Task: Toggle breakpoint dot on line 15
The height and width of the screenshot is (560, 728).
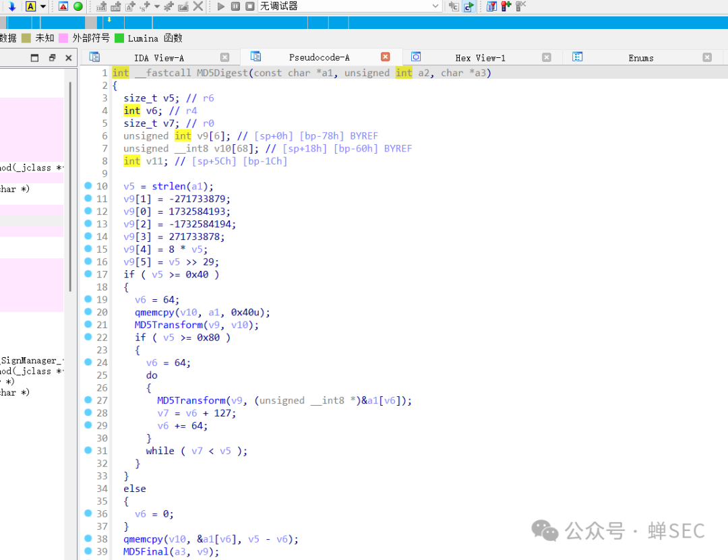Action: click(x=88, y=249)
